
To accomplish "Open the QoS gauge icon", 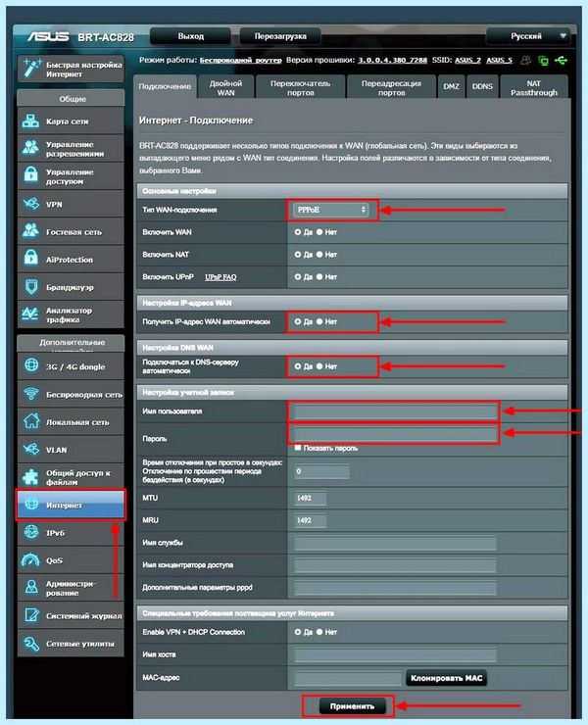I will pos(31,560).
